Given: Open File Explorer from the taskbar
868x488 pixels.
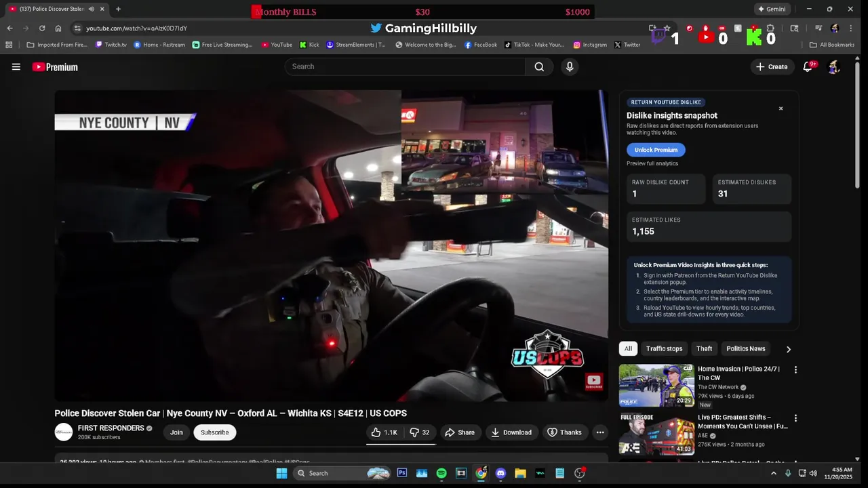Looking at the screenshot, I should point(520,473).
